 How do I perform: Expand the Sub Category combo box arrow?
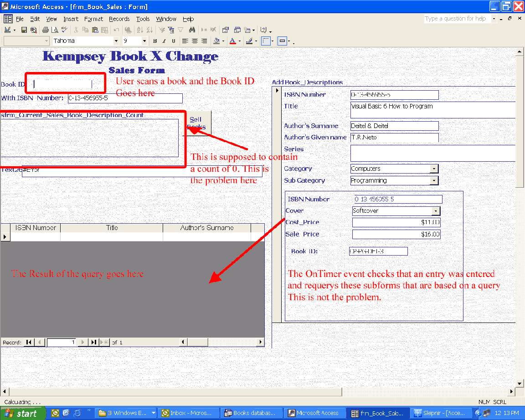pyautogui.click(x=434, y=180)
